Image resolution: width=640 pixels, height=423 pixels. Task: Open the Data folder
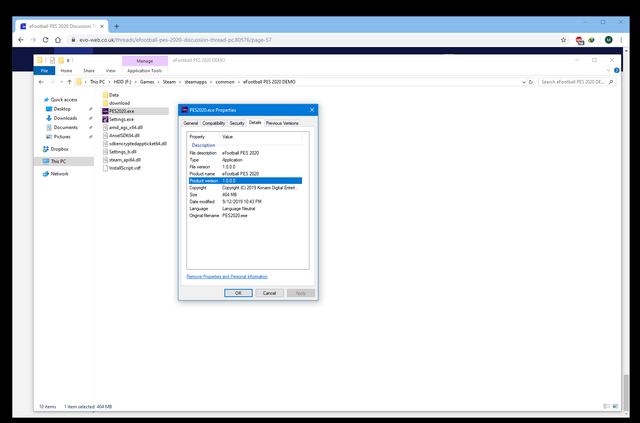(113, 94)
